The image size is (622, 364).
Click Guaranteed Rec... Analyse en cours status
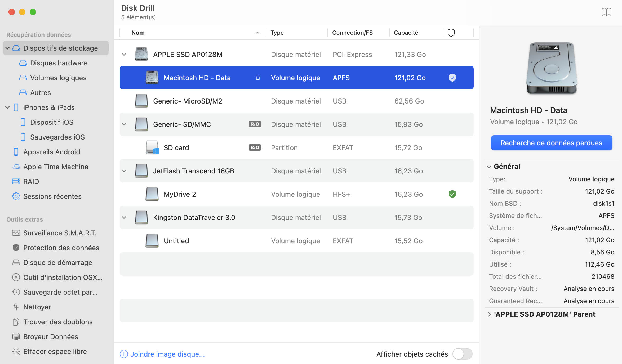point(589,301)
